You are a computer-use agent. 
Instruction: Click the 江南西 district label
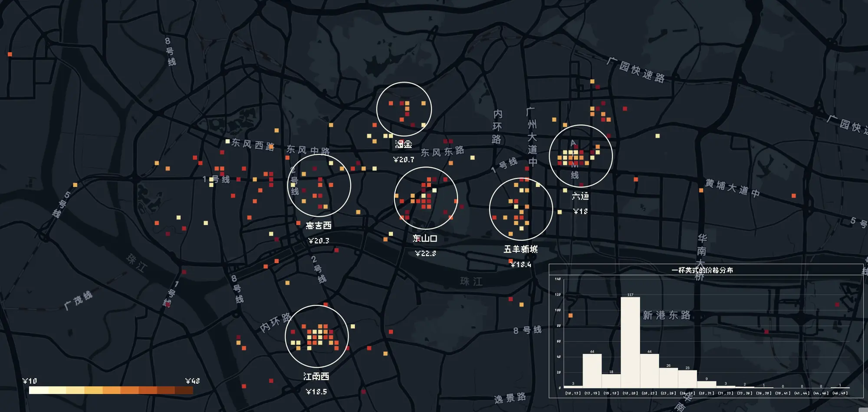[316, 376]
